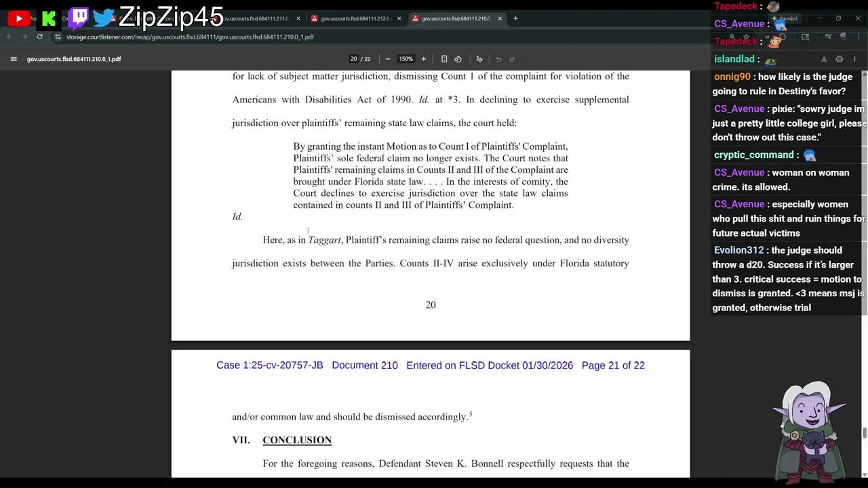Open the PDF annotation draw tool

(479, 59)
